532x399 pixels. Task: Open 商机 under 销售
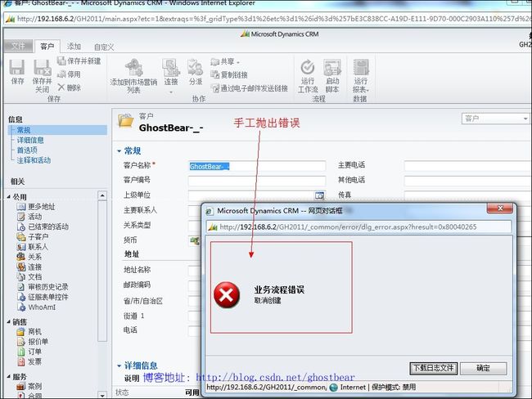[x=29, y=331]
